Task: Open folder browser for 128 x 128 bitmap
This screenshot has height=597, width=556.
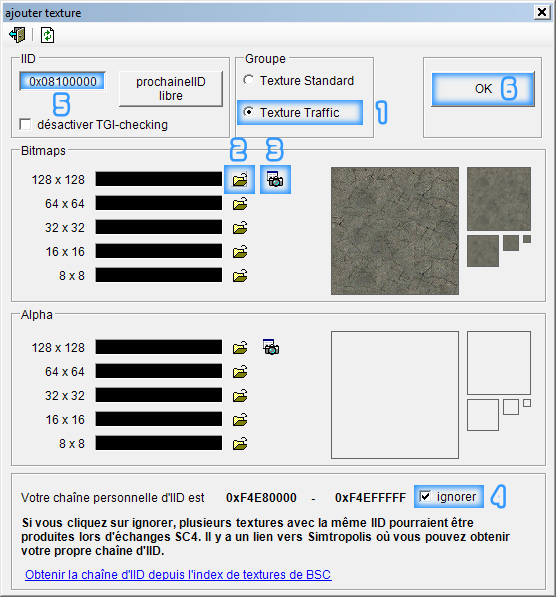Action: [240, 179]
